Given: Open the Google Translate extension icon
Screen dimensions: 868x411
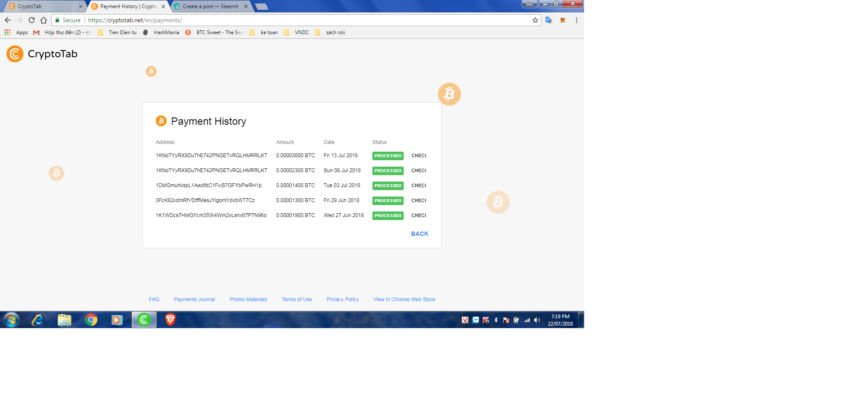Looking at the screenshot, I should pyautogui.click(x=549, y=20).
